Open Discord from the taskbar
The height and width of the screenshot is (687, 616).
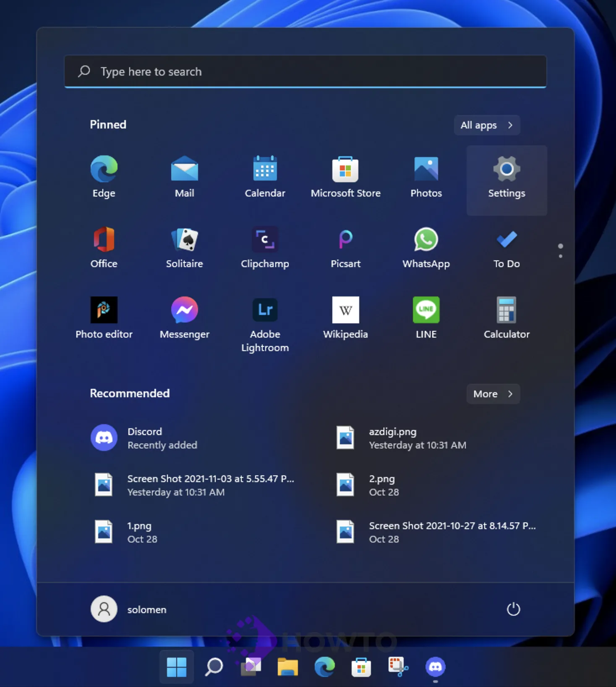click(435, 666)
